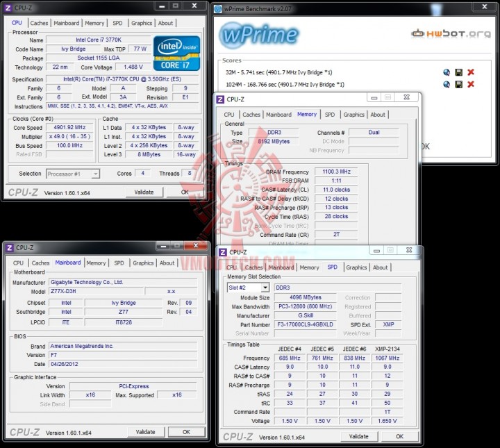The height and width of the screenshot is (448, 500).
Task: Select SPD tab in the Memory window
Action: coord(330,115)
